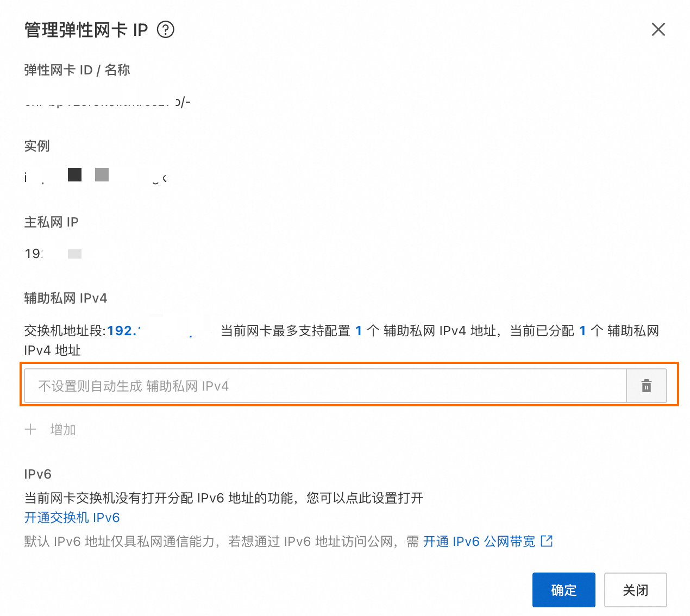This screenshot has height=616, width=690.
Task: Close the dialog with the X icon
Action: point(658,29)
